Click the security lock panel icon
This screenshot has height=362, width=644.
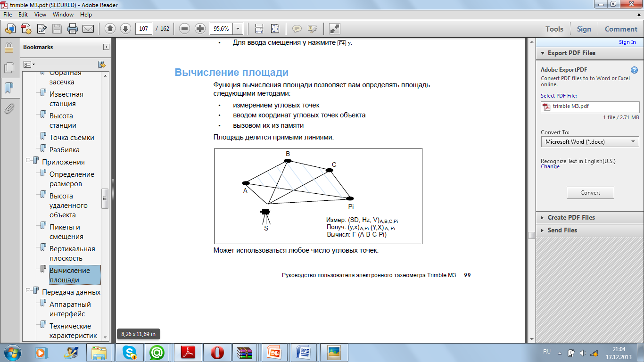coord(8,48)
